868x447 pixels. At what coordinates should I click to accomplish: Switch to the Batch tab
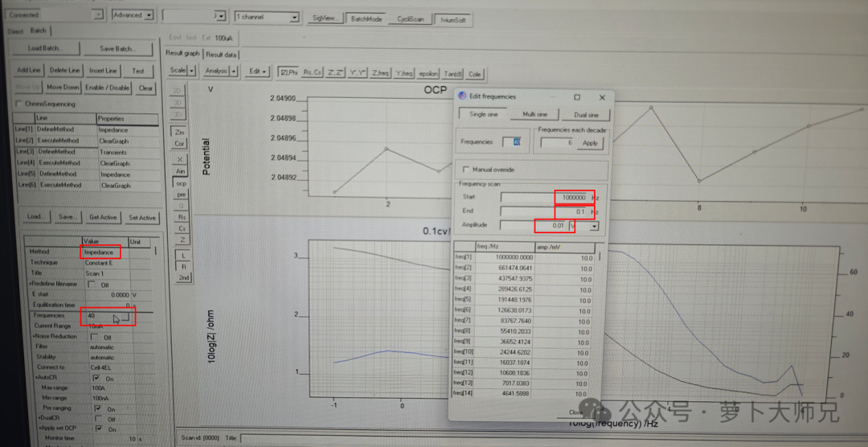tap(39, 31)
